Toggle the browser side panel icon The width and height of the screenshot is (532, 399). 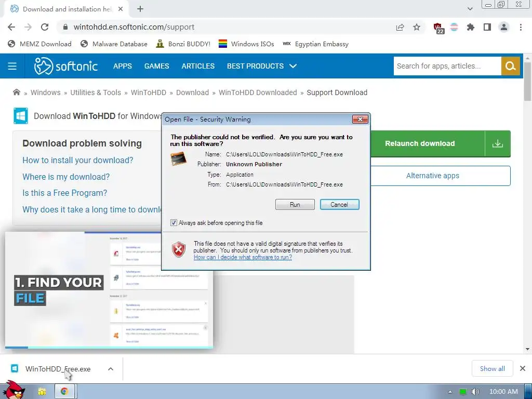click(487, 27)
